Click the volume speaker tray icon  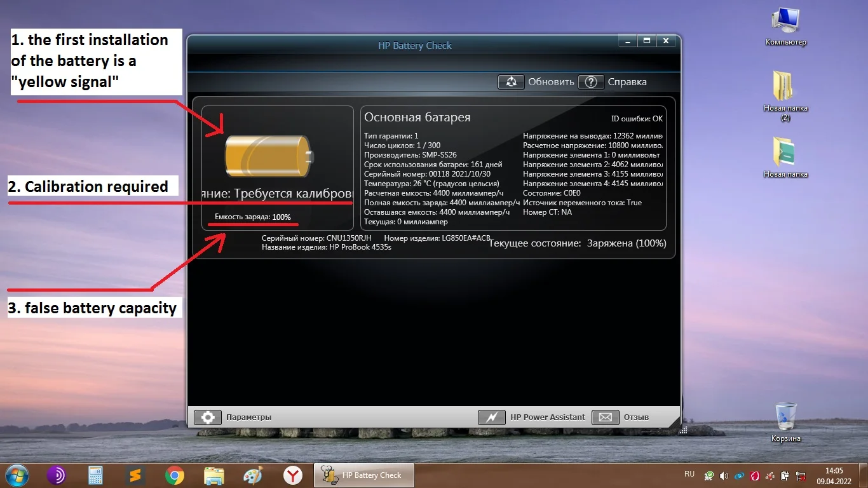724,475
